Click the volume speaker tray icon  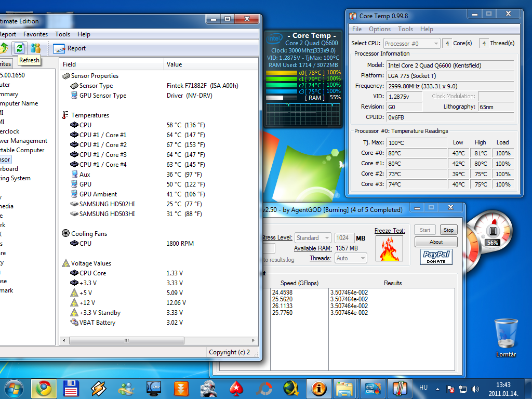click(475, 389)
